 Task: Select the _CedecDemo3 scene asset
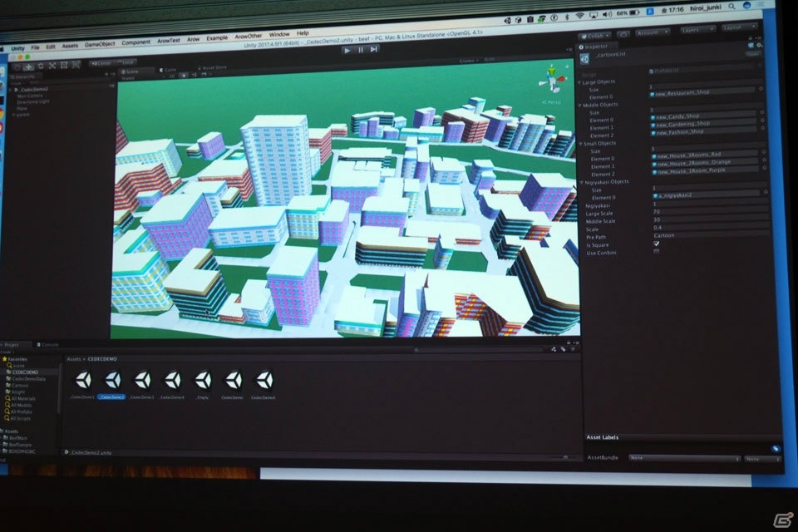[x=142, y=384]
